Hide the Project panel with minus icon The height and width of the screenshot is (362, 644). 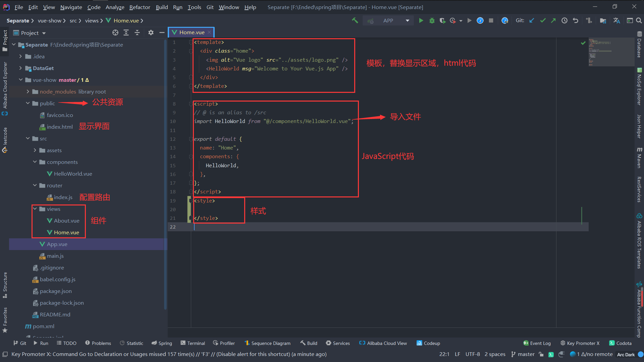click(162, 33)
